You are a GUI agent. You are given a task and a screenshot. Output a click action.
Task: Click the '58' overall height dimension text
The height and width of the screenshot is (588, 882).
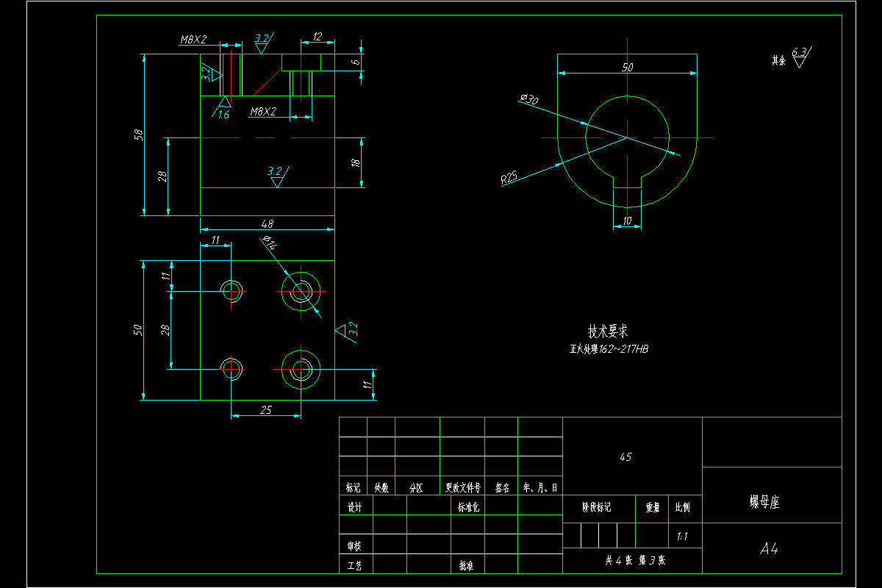tap(137, 135)
